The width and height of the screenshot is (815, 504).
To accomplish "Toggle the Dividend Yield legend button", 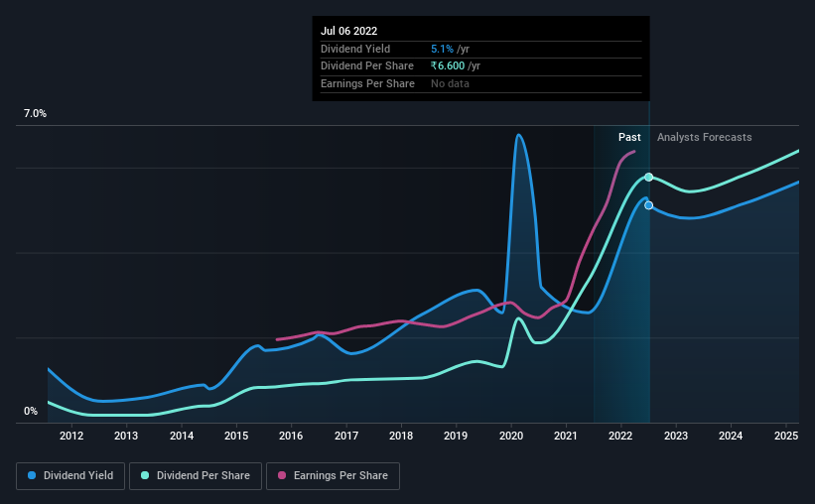I will click(70, 476).
